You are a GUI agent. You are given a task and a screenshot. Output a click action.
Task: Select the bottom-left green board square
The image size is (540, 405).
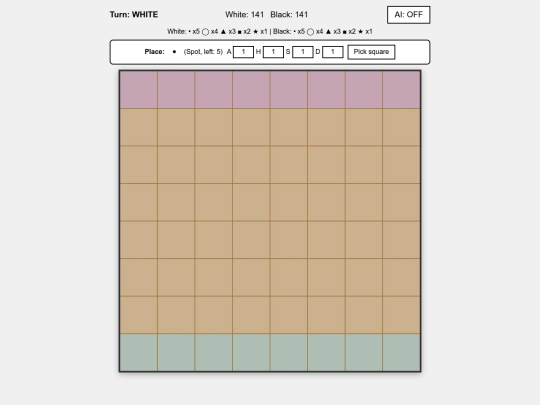138,352
